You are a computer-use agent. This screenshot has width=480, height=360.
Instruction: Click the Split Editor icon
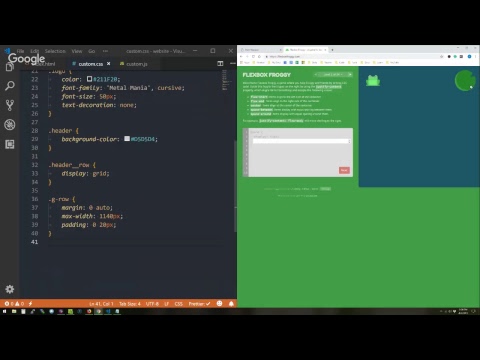(220, 63)
